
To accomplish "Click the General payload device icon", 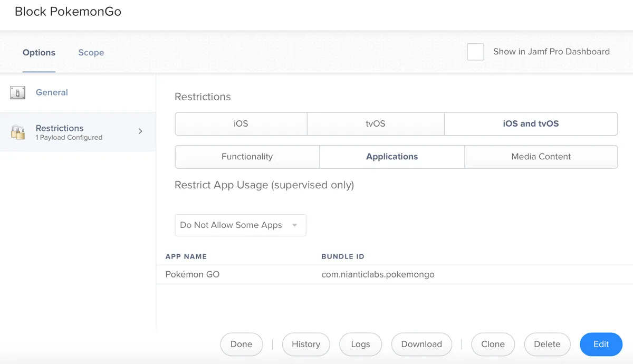I will 17,92.
